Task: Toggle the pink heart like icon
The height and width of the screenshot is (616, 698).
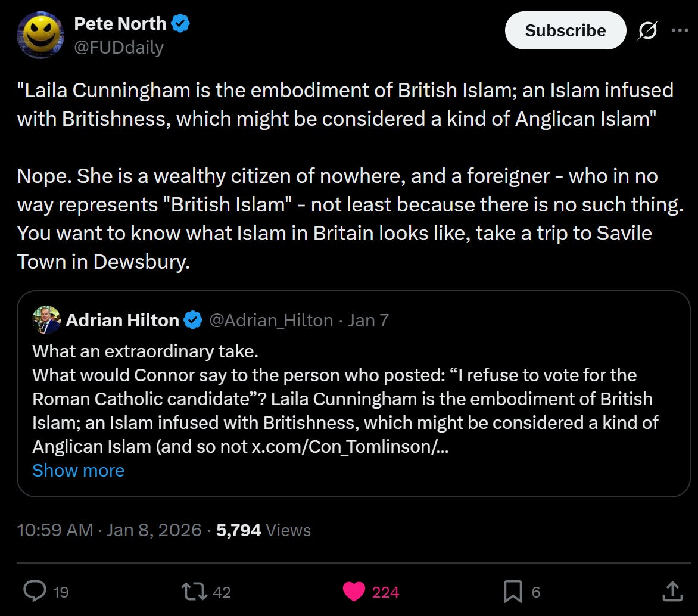Action: click(353, 591)
